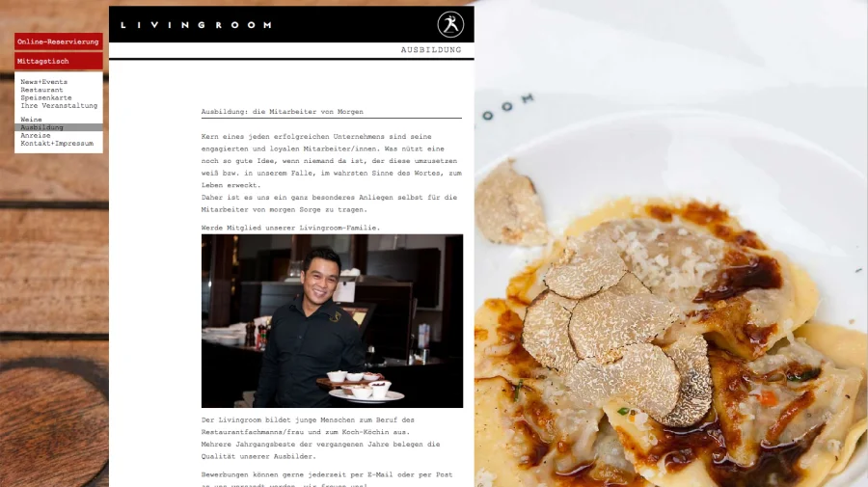
Task: Click the paragraph starting 'Der Livingroom bildet'
Action: pos(320,438)
